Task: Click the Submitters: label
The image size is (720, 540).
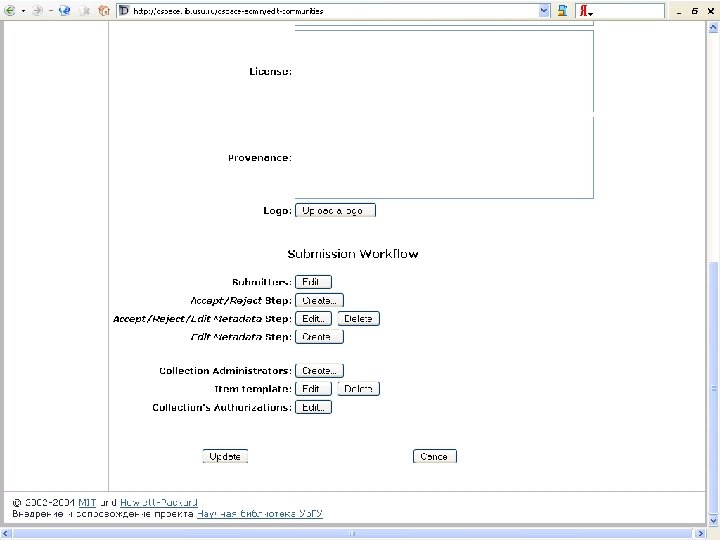Action: coord(262,282)
